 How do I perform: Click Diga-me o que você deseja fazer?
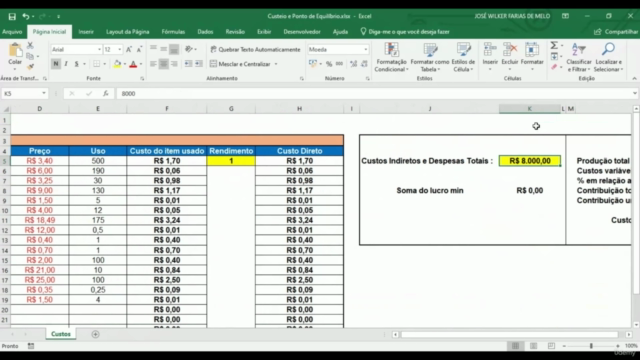click(405, 32)
